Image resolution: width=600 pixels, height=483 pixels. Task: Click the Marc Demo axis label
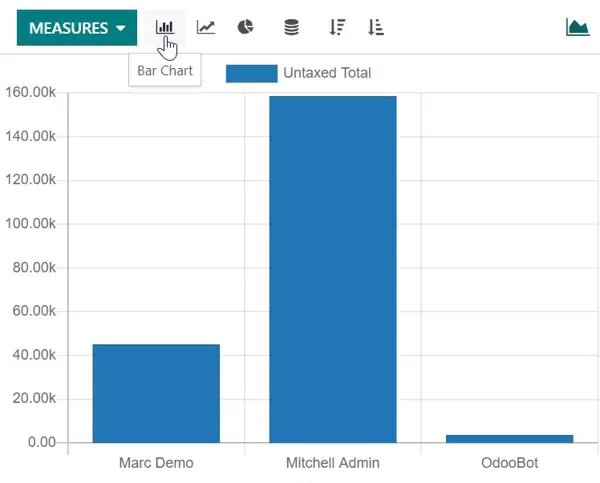(156, 463)
